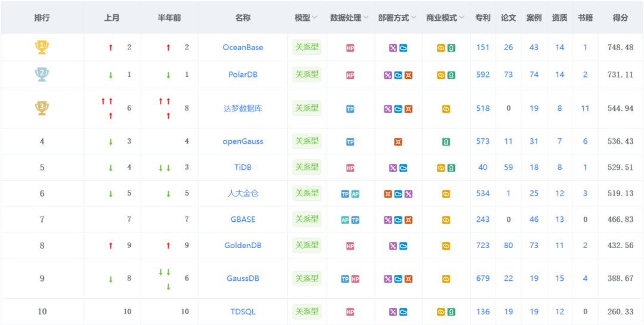Click the gold rank 1 trophy icon
The image size is (644, 325).
coord(42,47)
